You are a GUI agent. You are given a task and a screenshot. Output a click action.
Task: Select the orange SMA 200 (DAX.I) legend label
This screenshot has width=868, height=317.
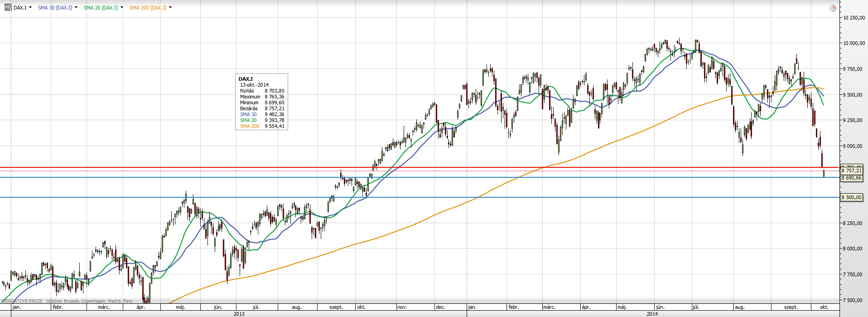click(148, 8)
